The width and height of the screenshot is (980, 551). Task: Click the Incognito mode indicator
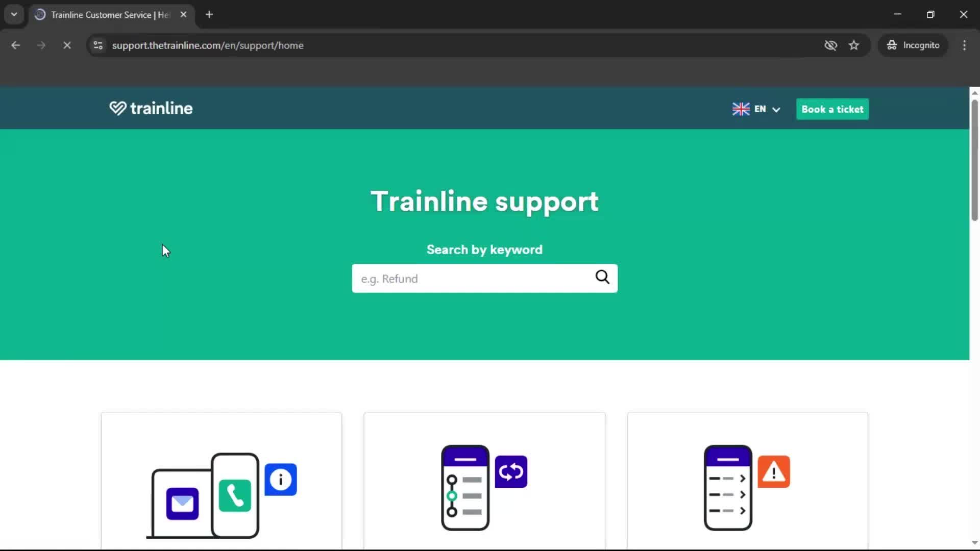(x=913, y=45)
